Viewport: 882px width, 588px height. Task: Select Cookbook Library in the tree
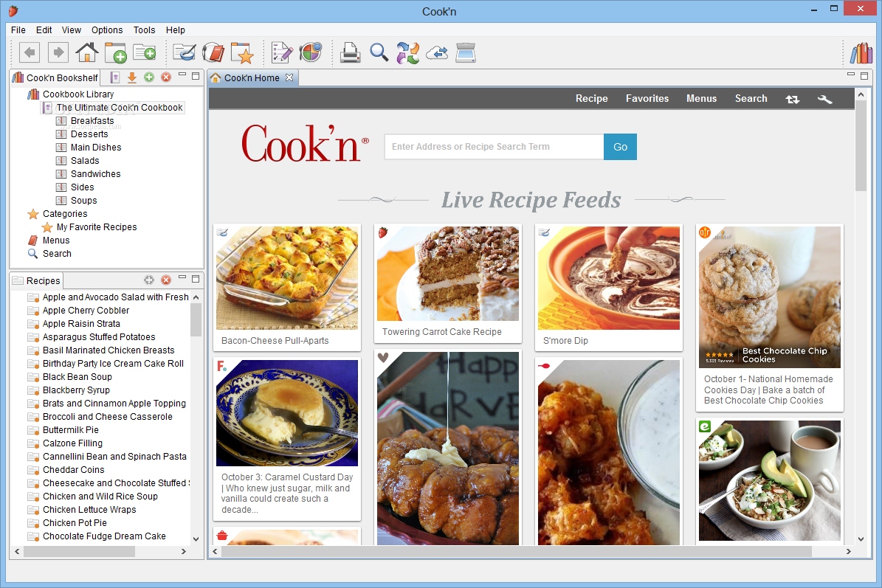coord(78,94)
